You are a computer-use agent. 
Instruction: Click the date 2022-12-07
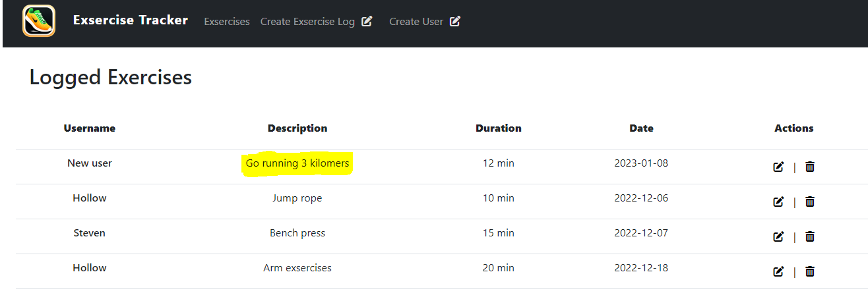pyautogui.click(x=641, y=233)
